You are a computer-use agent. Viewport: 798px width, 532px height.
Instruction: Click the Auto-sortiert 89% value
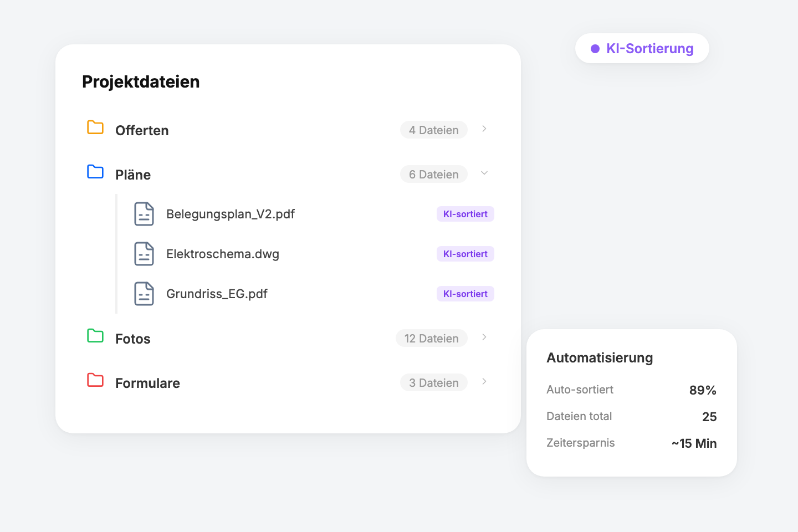click(x=703, y=390)
